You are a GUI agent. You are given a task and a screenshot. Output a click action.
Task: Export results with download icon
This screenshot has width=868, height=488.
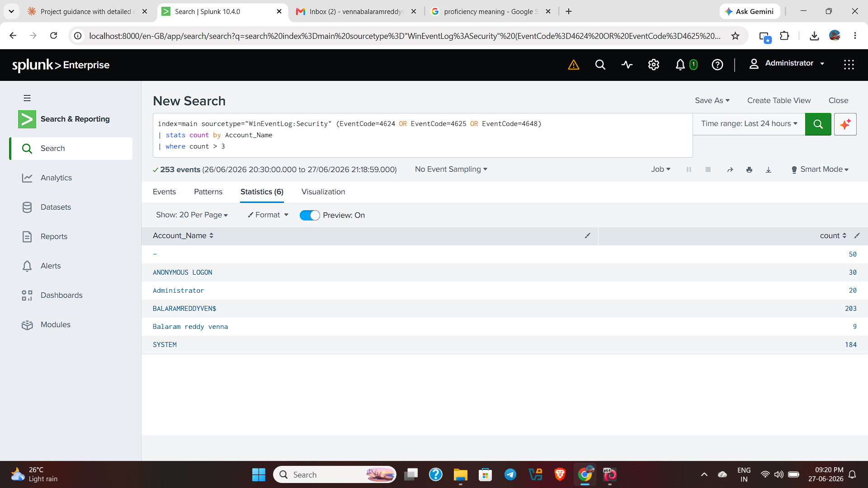(769, 169)
